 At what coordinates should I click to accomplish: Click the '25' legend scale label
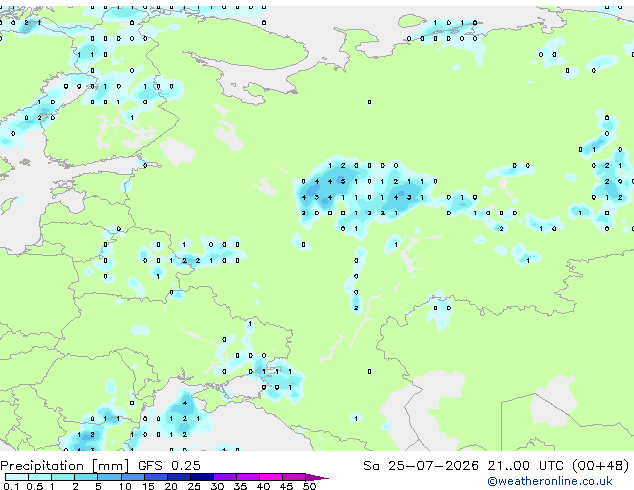click(x=194, y=486)
